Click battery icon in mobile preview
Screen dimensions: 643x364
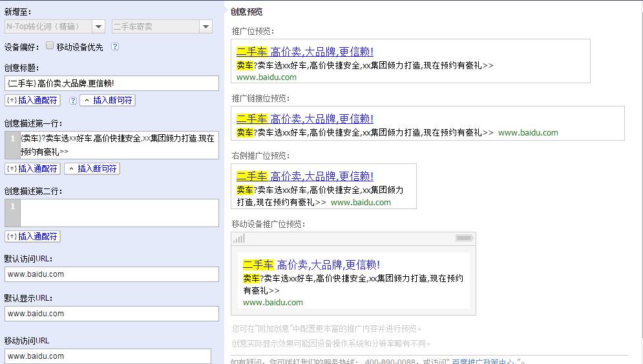coord(465,238)
